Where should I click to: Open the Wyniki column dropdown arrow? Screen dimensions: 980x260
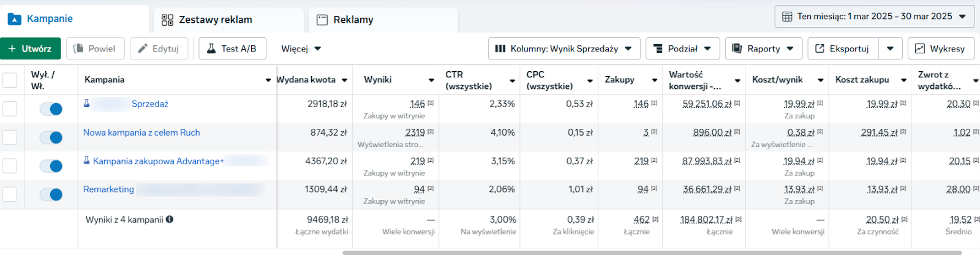[x=431, y=80]
